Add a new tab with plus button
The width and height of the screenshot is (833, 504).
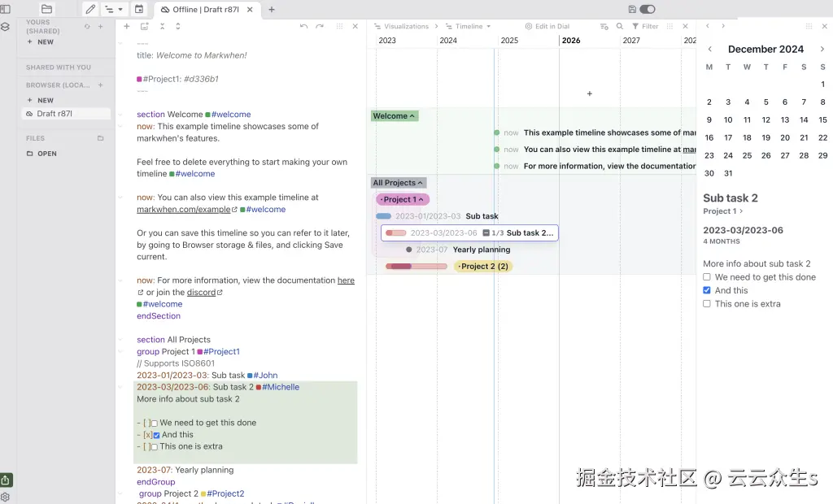tap(272, 10)
